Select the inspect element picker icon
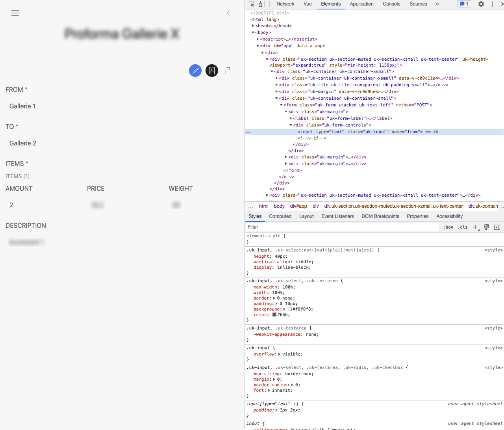This screenshot has width=504, height=430. pyautogui.click(x=251, y=4)
